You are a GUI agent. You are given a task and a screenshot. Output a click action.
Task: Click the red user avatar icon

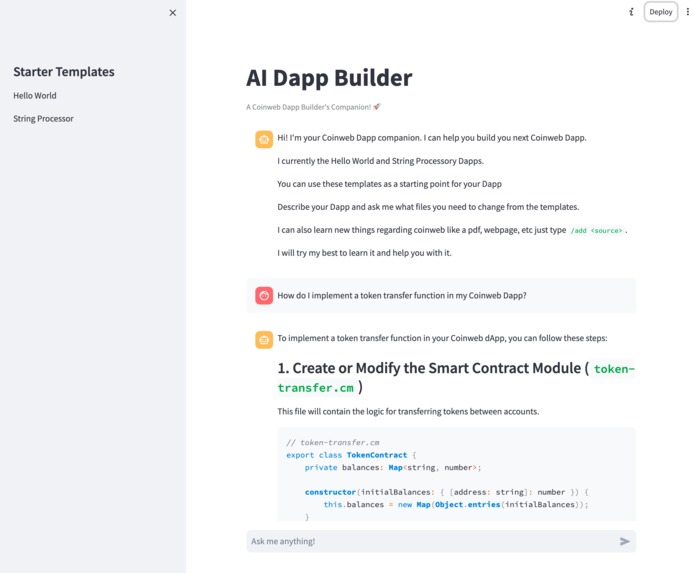pos(264,296)
